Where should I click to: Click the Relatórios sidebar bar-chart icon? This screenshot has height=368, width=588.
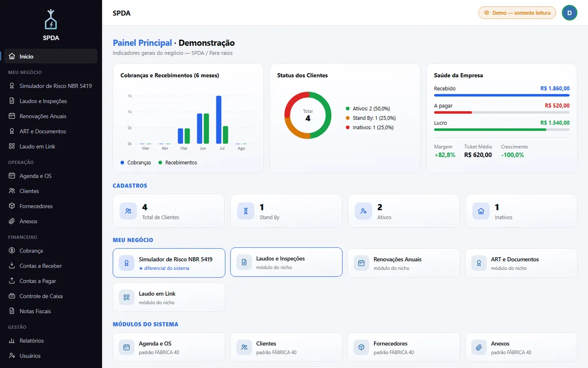[x=12, y=341]
